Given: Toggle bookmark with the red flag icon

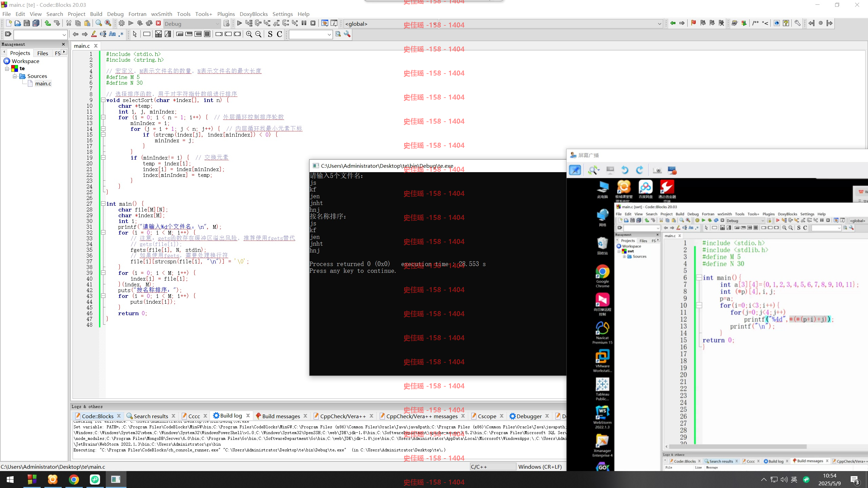Looking at the screenshot, I should [693, 23].
